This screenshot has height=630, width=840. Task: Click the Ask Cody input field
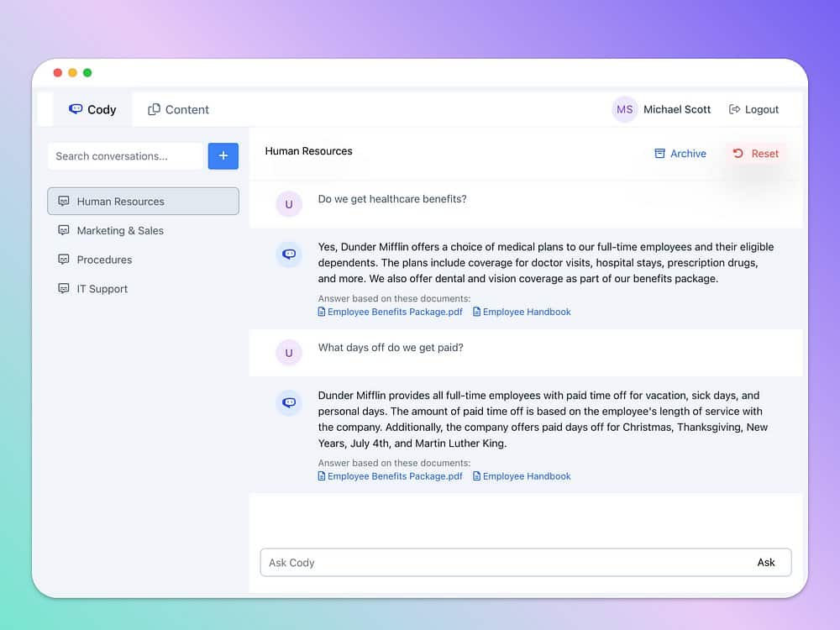click(504, 563)
